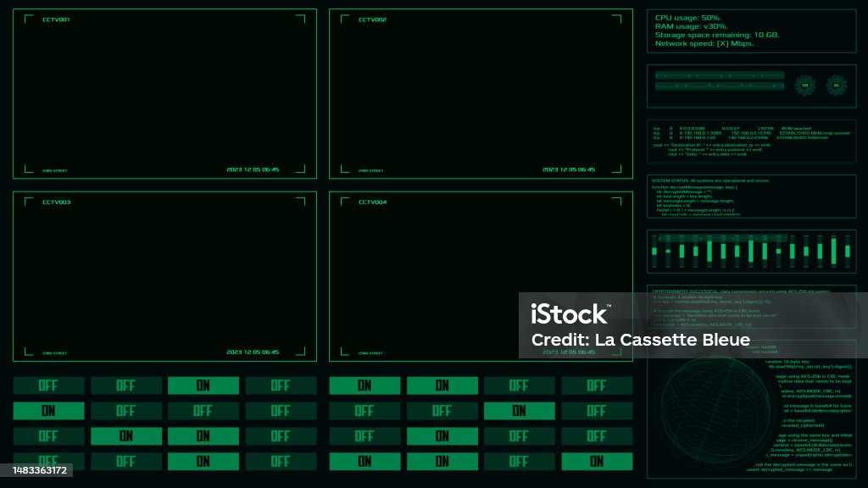
Task: Adjust the first vertical equalizer bar
Action: [x=654, y=251]
